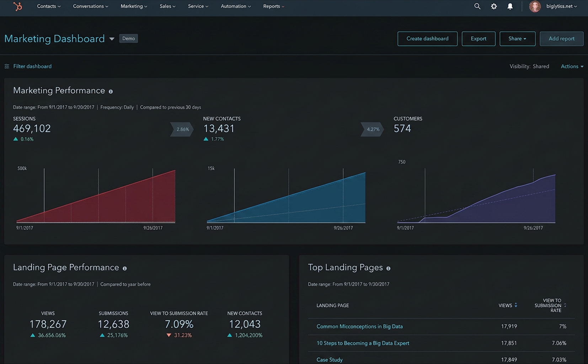Click the Export button
This screenshot has height=364, width=588.
(x=479, y=39)
